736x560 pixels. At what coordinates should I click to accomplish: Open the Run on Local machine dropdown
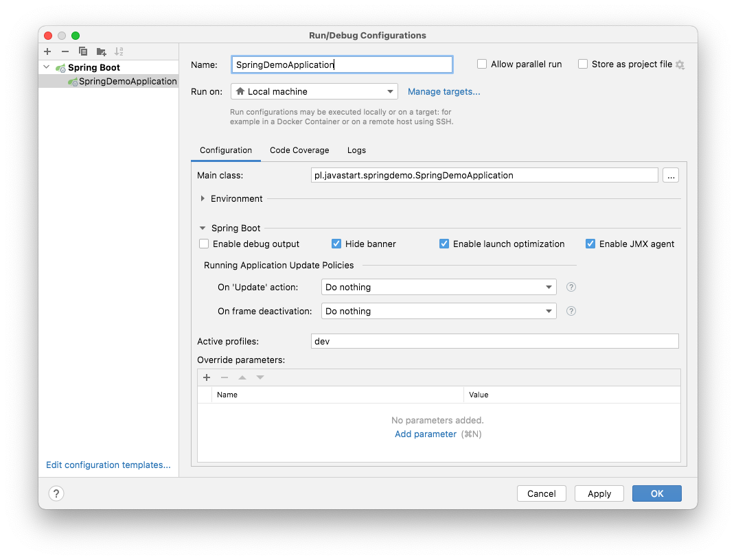click(314, 91)
